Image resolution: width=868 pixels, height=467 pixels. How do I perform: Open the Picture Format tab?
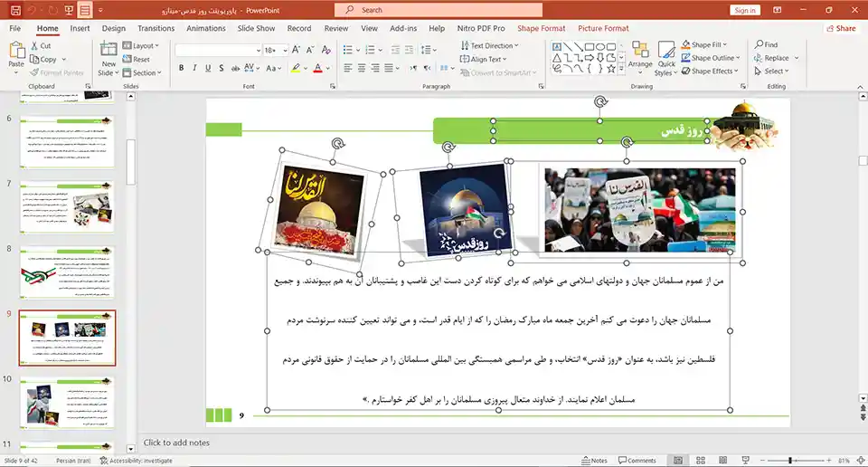(603, 28)
